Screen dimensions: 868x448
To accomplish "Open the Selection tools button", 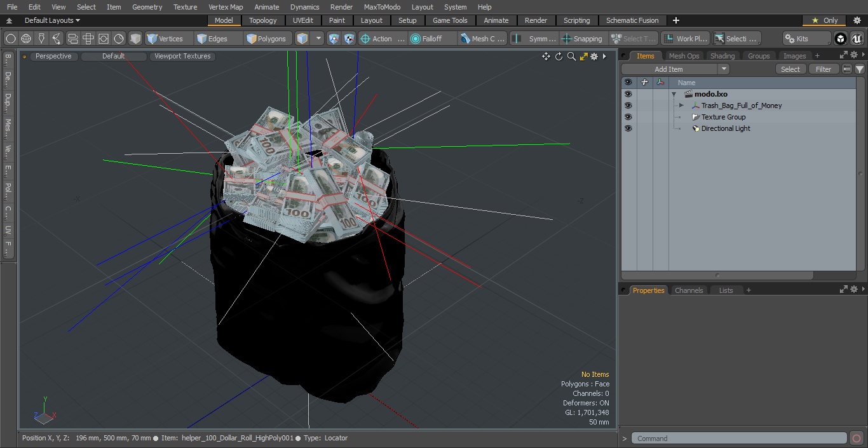I will [736, 39].
